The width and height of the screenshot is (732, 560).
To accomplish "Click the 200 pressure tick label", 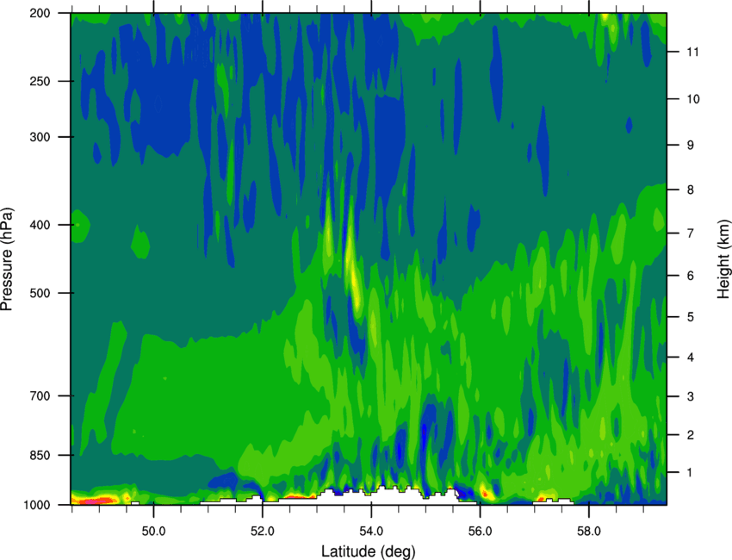I will 40,13.
